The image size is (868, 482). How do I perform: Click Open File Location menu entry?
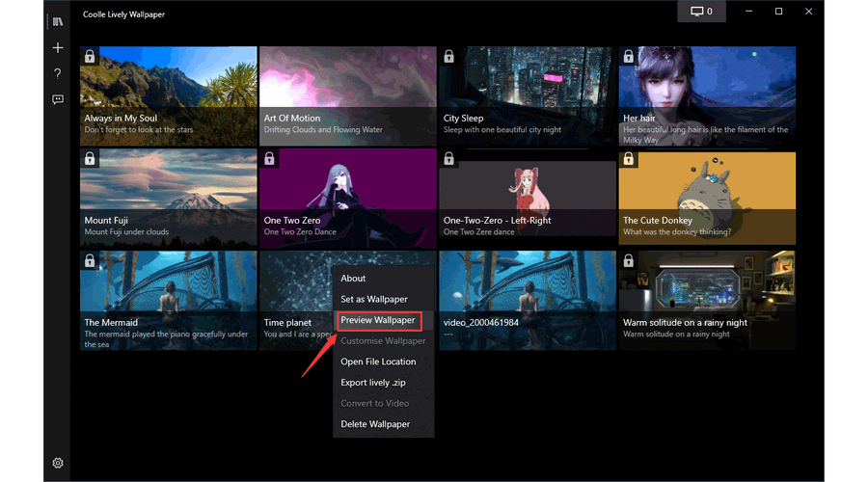pyautogui.click(x=378, y=361)
